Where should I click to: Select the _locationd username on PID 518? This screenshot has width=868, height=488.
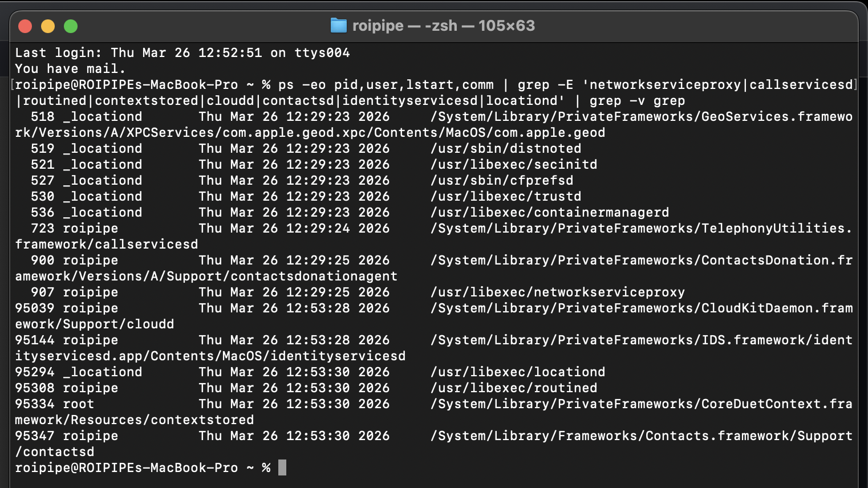pos(104,116)
